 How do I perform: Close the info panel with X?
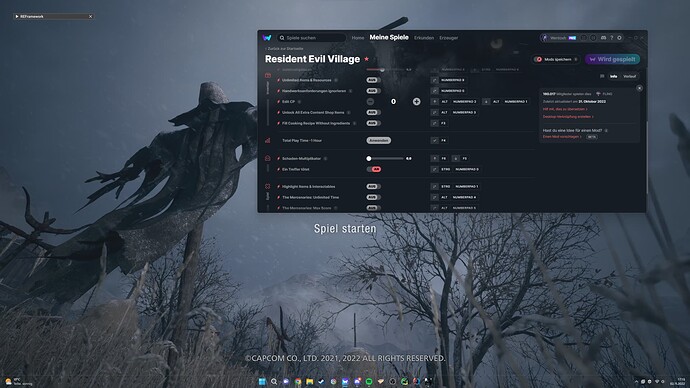639,88
